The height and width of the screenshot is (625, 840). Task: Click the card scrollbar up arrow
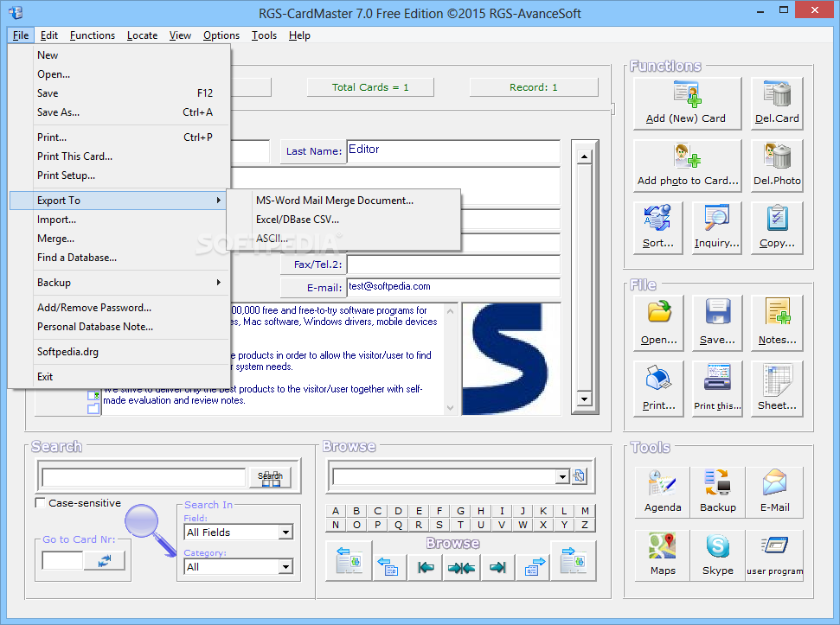(584, 156)
